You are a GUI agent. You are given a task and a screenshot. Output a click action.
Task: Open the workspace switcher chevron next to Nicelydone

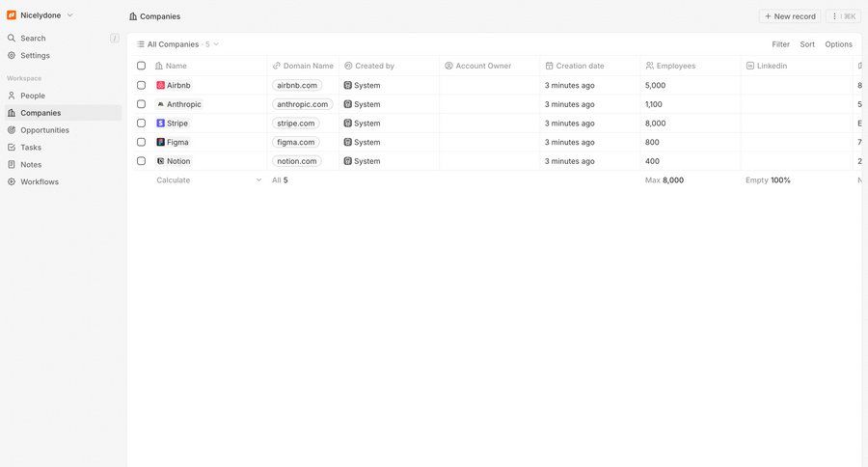coord(69,15)
